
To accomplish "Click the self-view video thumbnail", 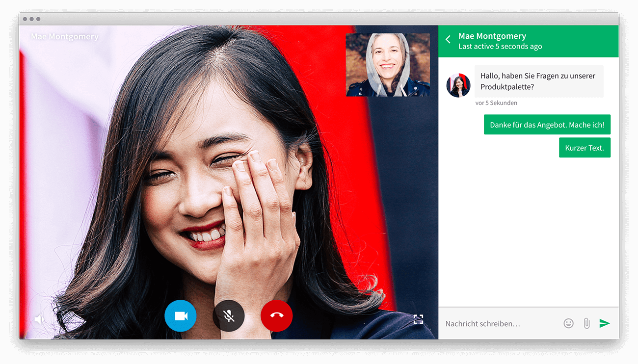I will click(x=388, y=65).
